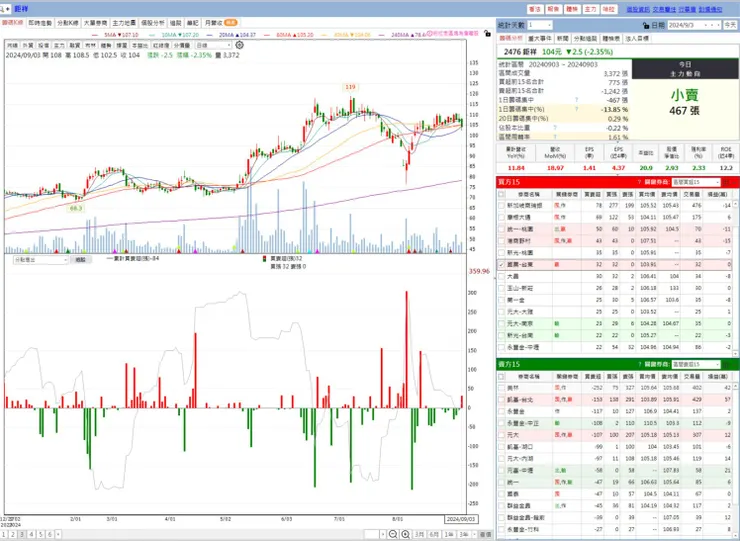Open the blank dropdown left of the zoom icons
Viewport: 740px width, 541px height.
point(375,534)
